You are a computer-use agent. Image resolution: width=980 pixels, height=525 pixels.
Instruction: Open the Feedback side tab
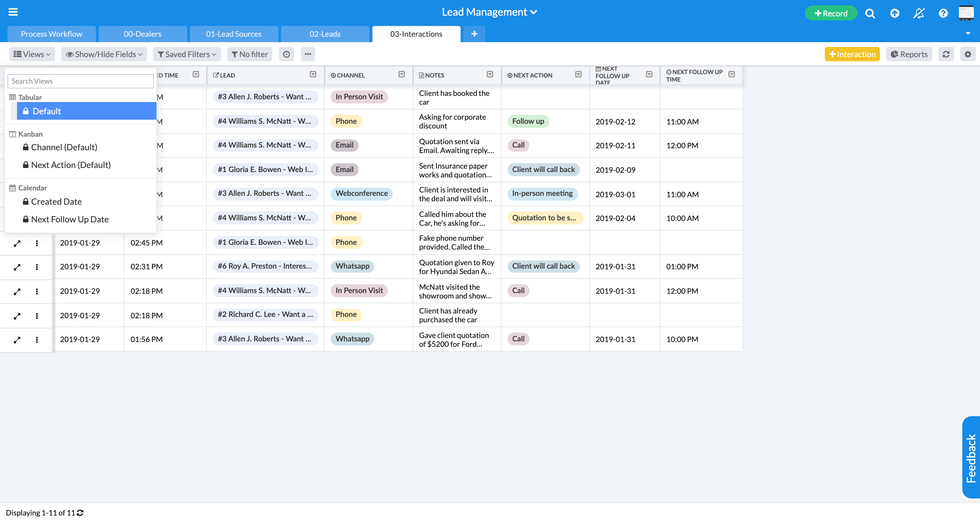pos(971,458)
